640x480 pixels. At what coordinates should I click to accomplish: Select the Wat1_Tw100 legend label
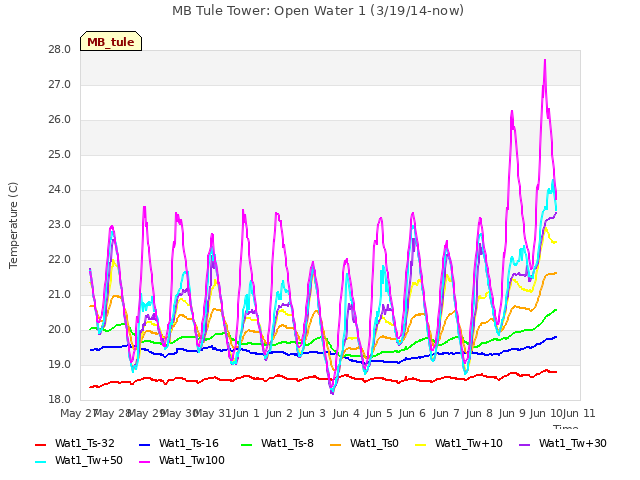(x=192, y=461)
